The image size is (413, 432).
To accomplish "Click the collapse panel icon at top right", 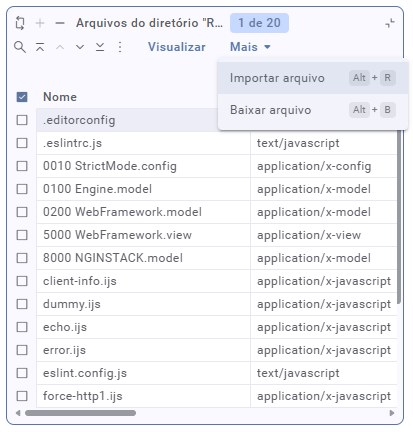I will pyautogui.click(x=390, y=23).
